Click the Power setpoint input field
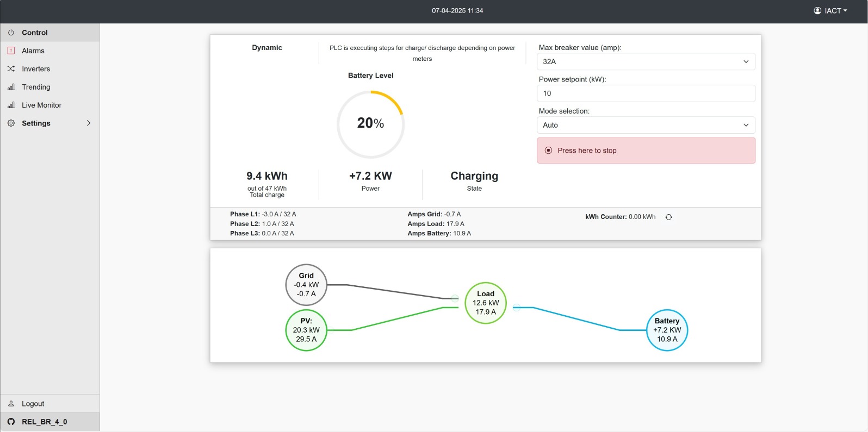This screenshot has width=868, height=432. pos(646,93)
